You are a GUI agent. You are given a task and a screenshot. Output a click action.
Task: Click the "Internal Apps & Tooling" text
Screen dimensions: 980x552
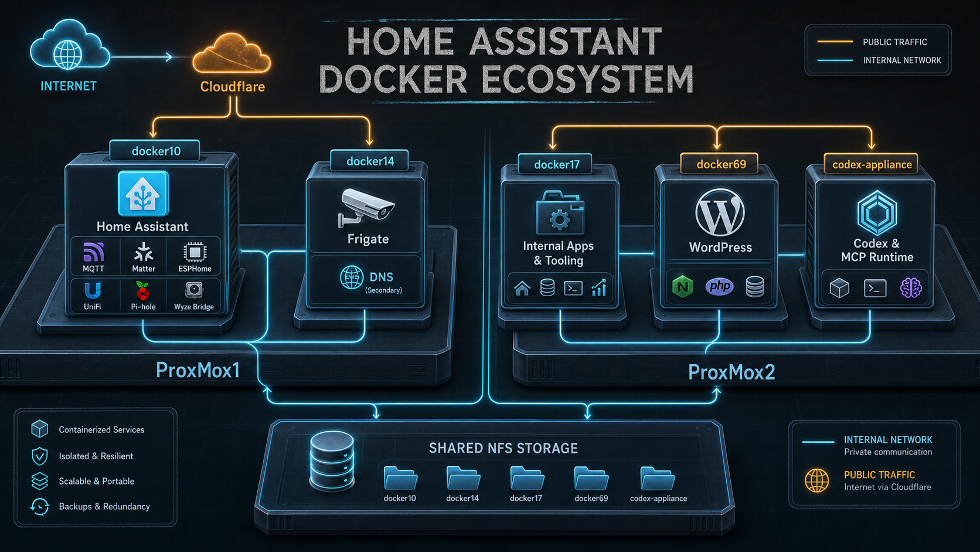point(558,253)
